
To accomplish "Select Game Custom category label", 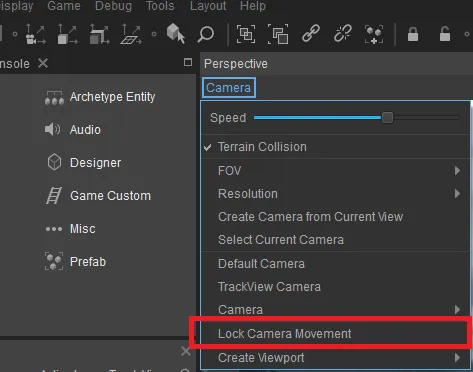I will [x=110, y=196].
